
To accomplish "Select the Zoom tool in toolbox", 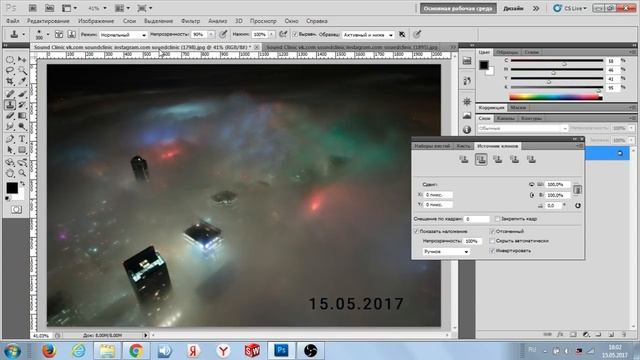I will coord(22,173).
